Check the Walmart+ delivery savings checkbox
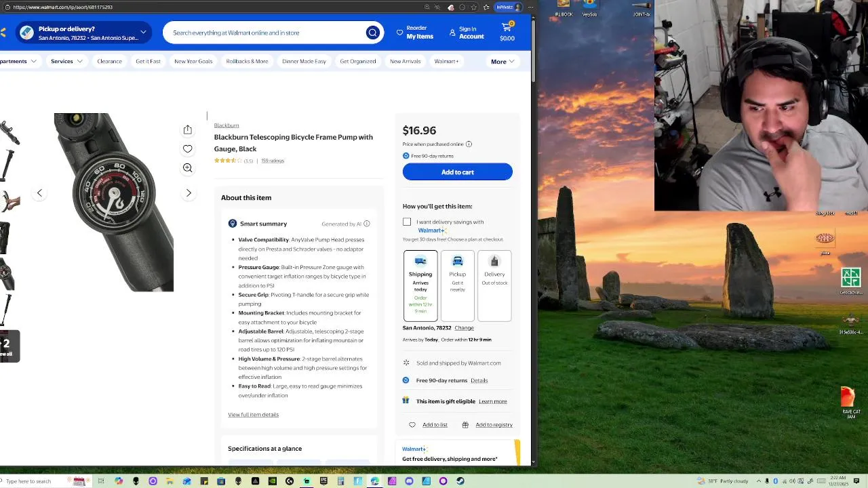 407,222
